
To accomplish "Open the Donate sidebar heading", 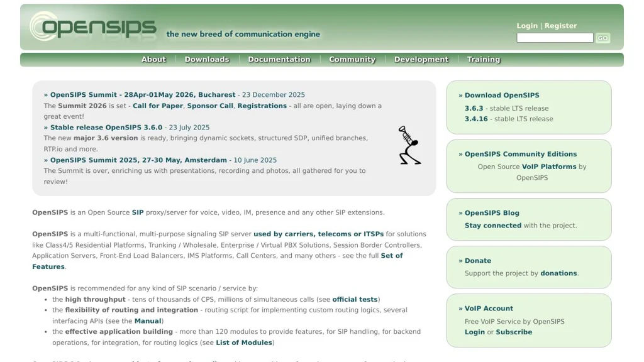I will coord(478,261).
